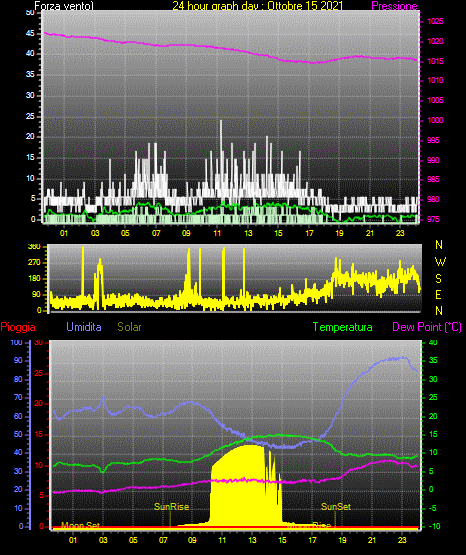Screen dimensions: 466x555
Task: Click the Dew Point (°C) legend label
Action: click(x=427, y=327)
